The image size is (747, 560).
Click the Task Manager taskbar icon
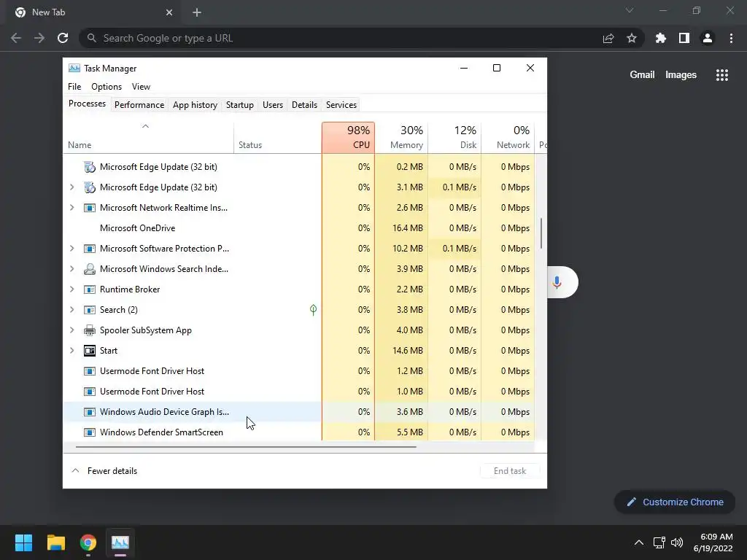point(120,542)
